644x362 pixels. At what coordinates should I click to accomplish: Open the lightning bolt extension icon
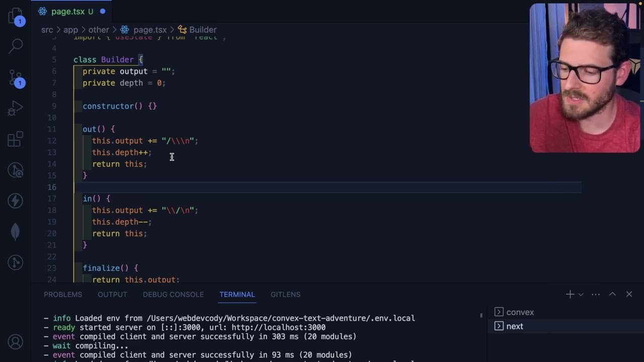[x=16, y=201]
